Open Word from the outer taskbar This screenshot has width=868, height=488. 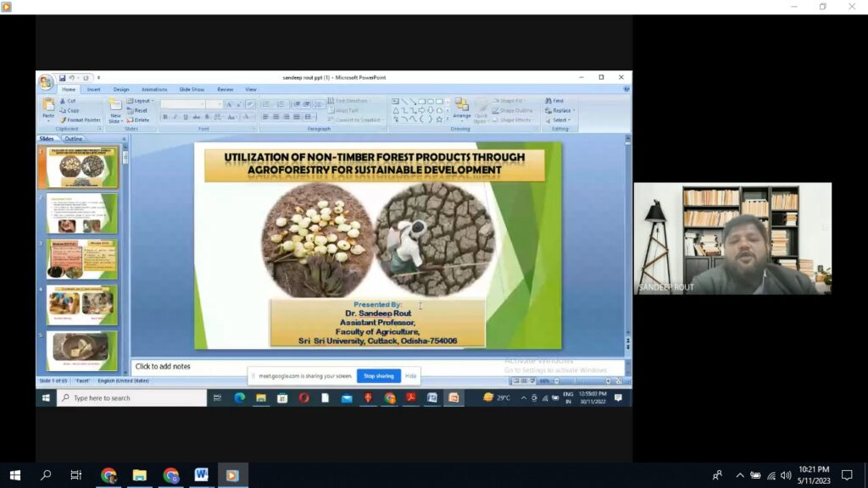pyautogui.click(x=201, y=475)
